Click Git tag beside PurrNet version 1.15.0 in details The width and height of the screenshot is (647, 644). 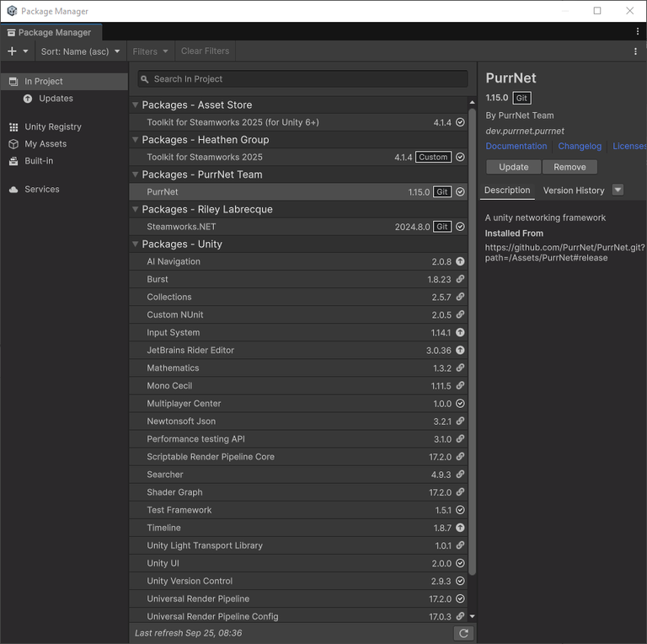521,99
